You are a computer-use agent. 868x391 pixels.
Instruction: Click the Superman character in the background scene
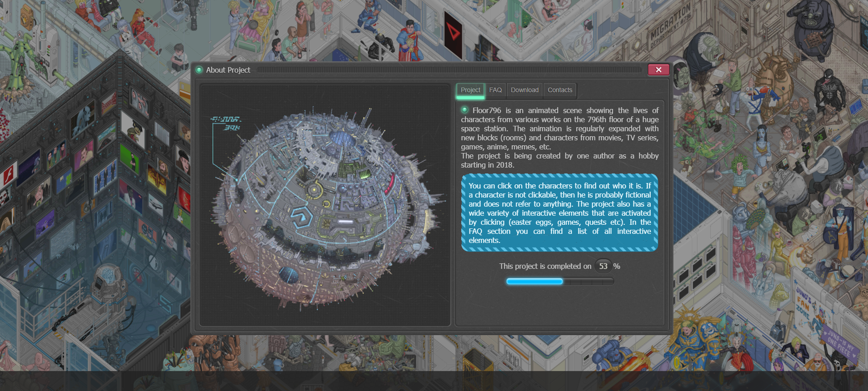[409, 40]
